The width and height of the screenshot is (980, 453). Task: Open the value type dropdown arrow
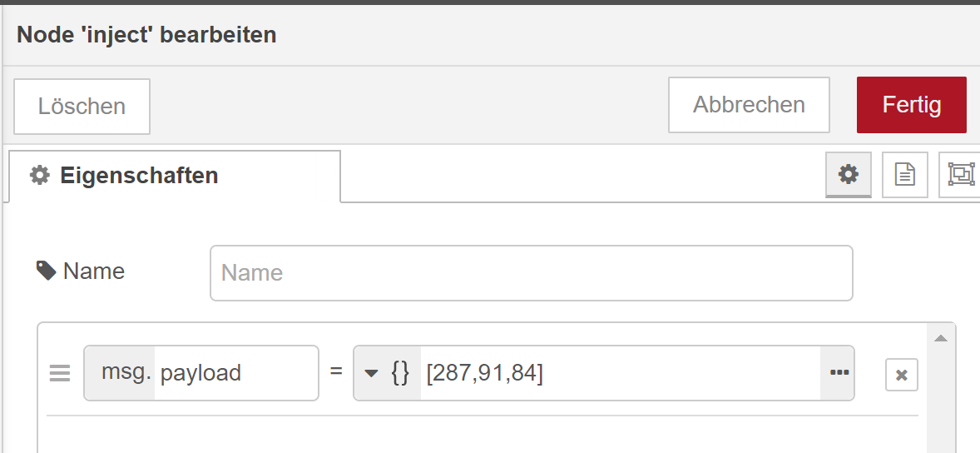tap(371, 373)
